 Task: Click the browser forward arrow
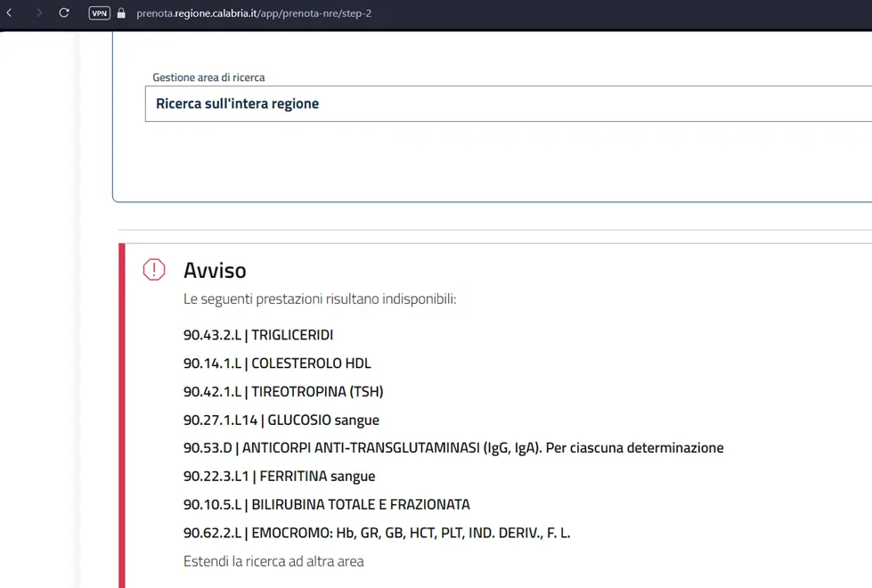pos(38,12)
